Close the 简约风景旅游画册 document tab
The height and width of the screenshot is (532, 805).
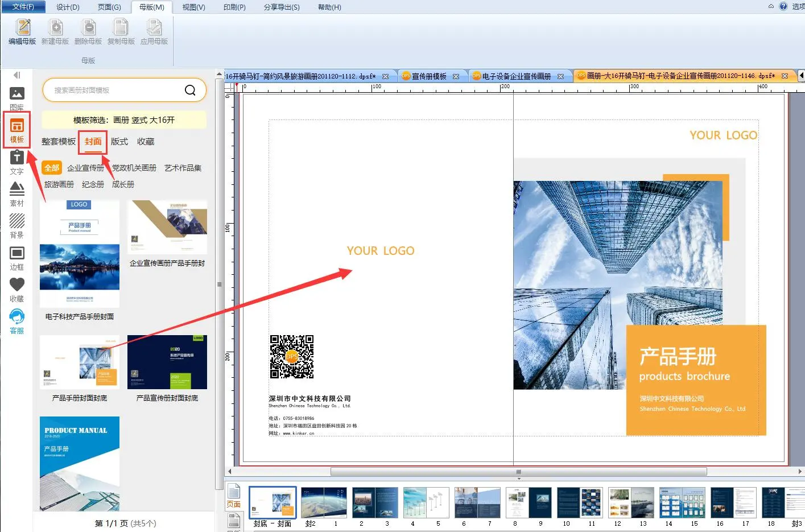385,76
